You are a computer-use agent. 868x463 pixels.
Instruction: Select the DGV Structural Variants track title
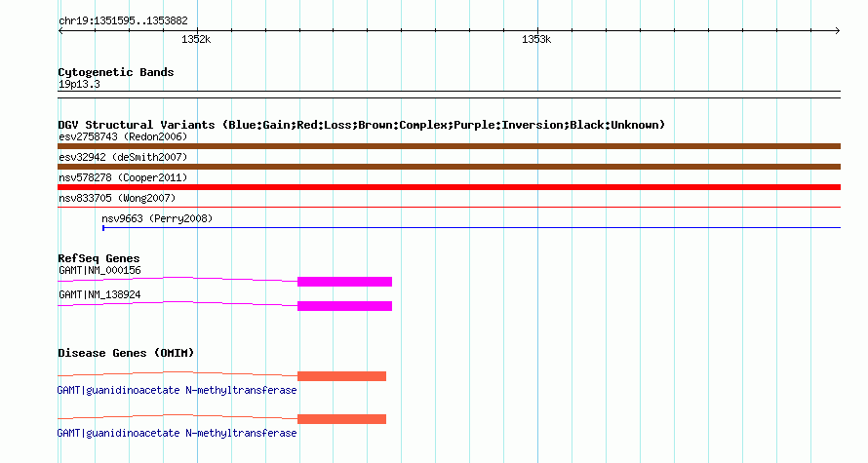pyautogui.click(x=362, y=125)
